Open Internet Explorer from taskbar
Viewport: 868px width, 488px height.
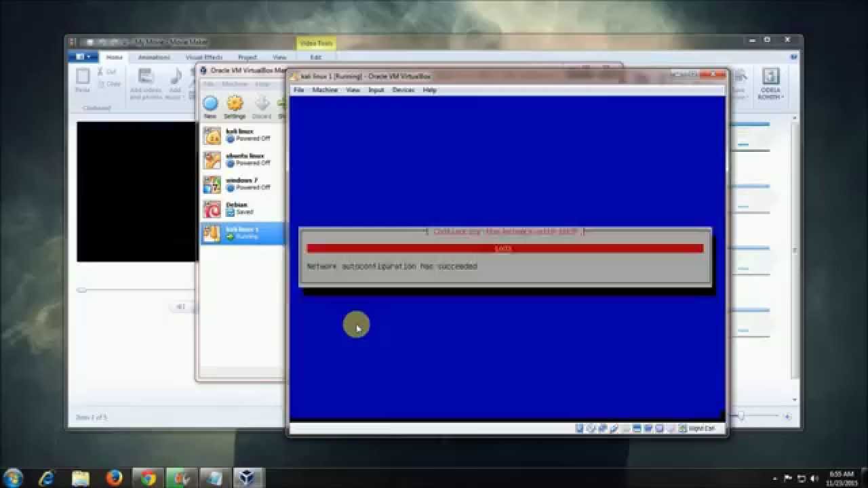[x=47, y=478]
